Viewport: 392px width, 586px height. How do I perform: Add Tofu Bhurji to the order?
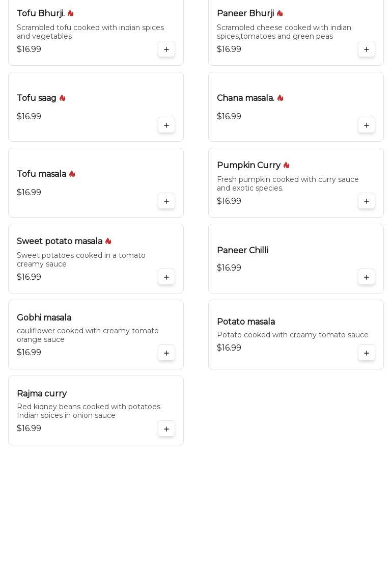click(x=166, y=49)
